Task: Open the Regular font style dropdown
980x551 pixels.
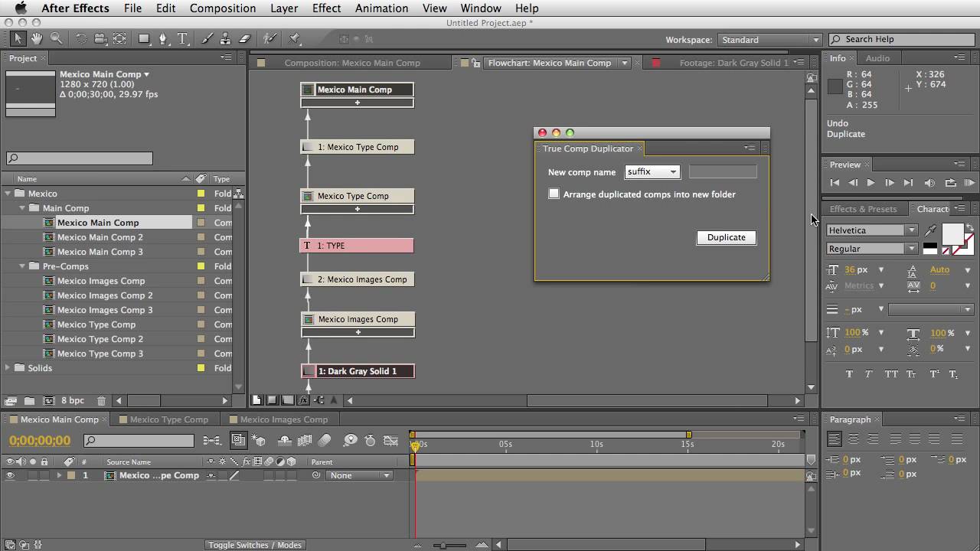Action: (x=871, y=249)
